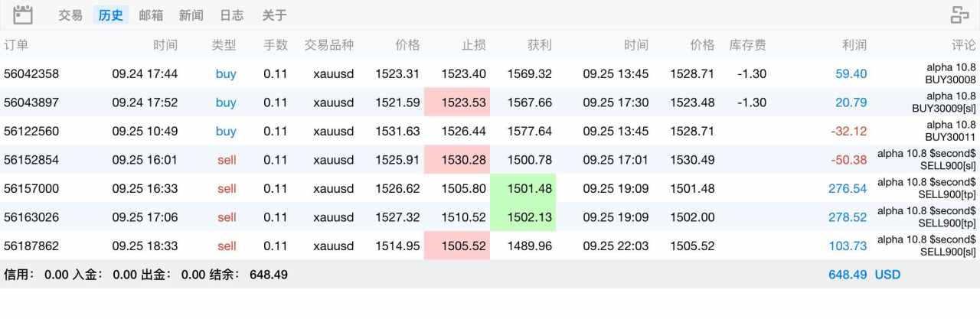Click the 276.54 profit value

848,189
